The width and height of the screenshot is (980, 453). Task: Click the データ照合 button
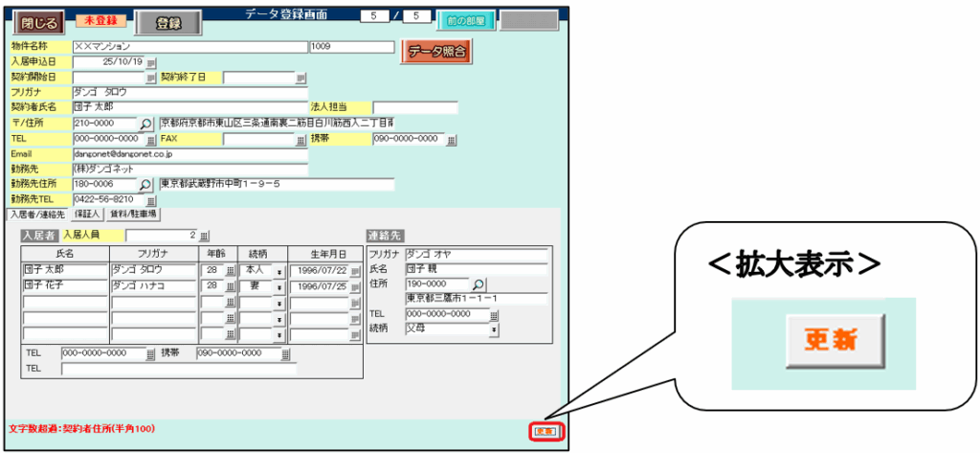(x=437, y=53)
